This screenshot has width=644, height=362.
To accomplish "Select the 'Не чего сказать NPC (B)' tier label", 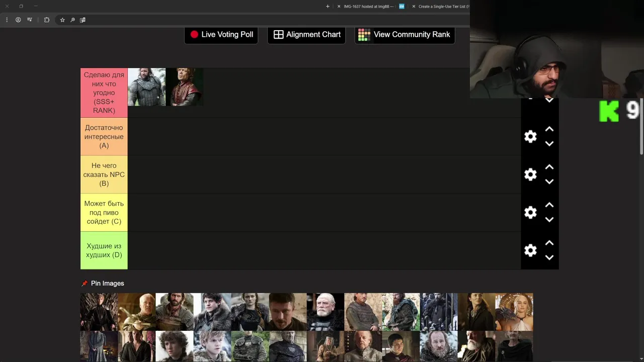I will click(104, 174).
